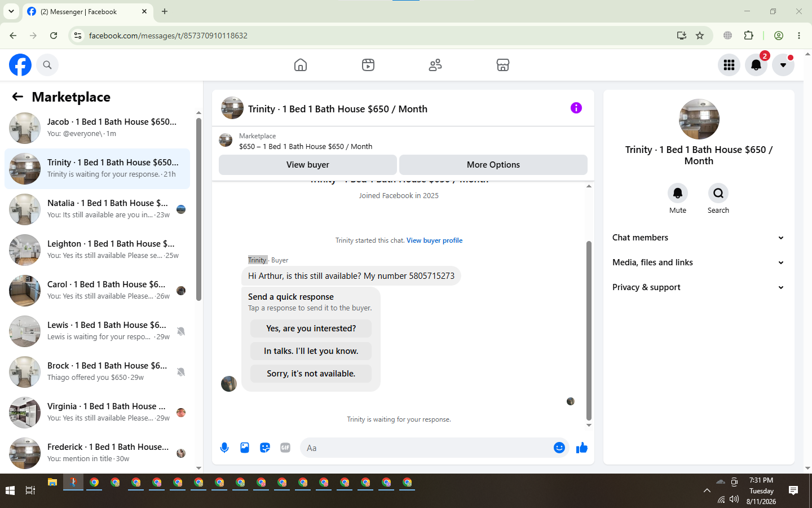
Task: Open the Marketplace storefront icon
Action: pos(503,65)
